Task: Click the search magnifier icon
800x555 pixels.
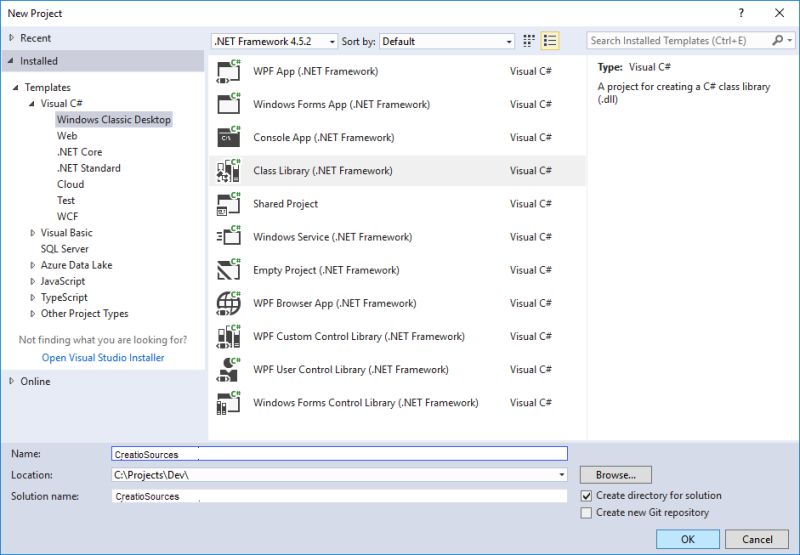Action: [778, 40]
